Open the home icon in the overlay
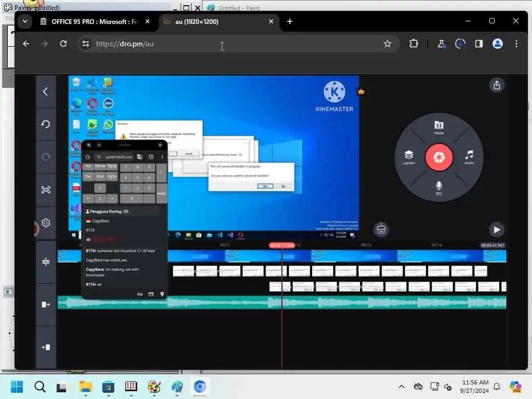The height and width of the screenshot is (399, 532). click(87, 157)
